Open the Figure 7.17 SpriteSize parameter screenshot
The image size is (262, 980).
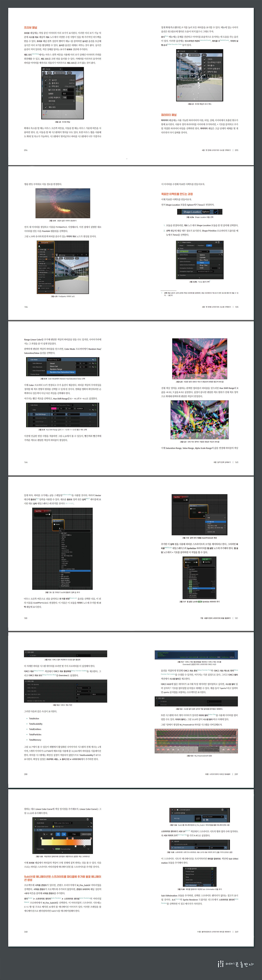(x=200, y=578)
